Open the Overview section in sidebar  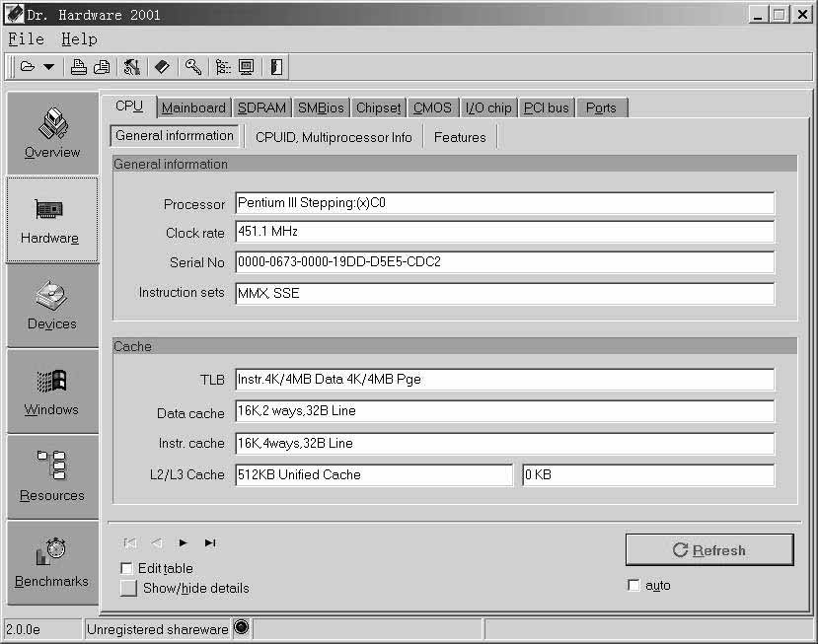click(52, 133)
